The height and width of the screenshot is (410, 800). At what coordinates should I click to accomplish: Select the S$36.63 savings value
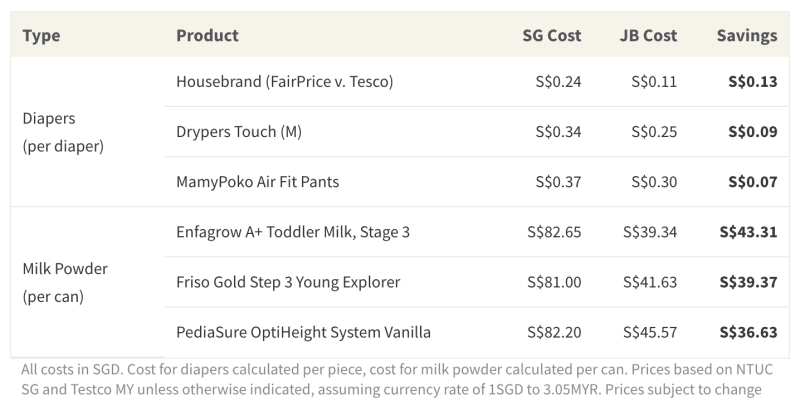tap(748, 332)
